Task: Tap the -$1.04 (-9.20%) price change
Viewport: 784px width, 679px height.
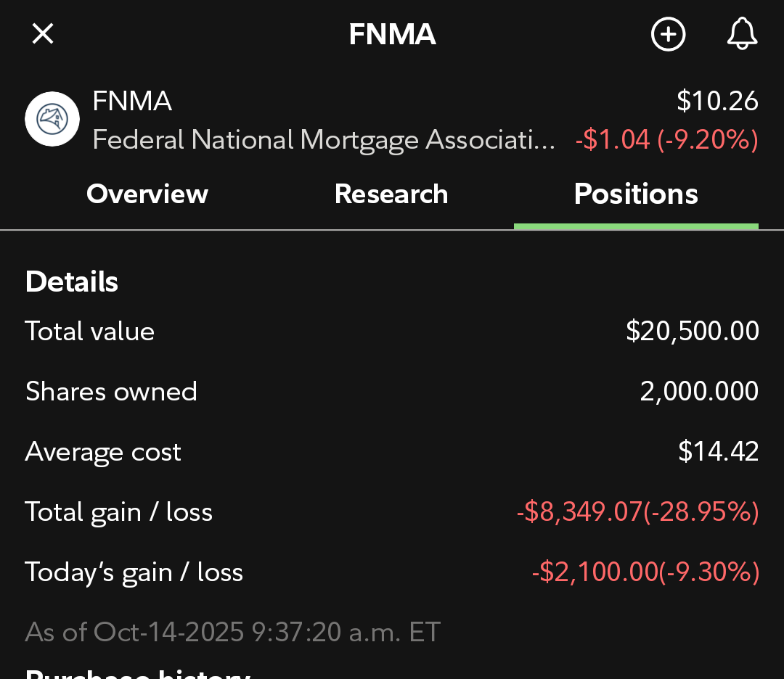Action: pos(666,139)
